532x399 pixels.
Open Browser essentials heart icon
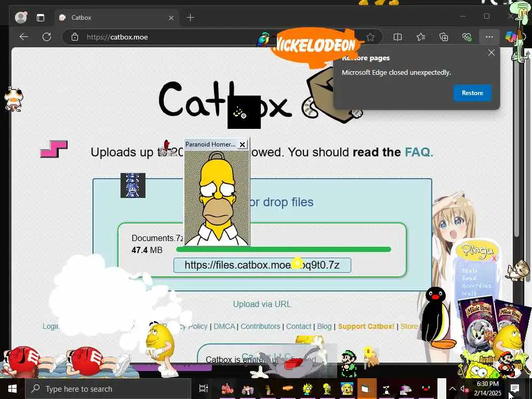467,37
